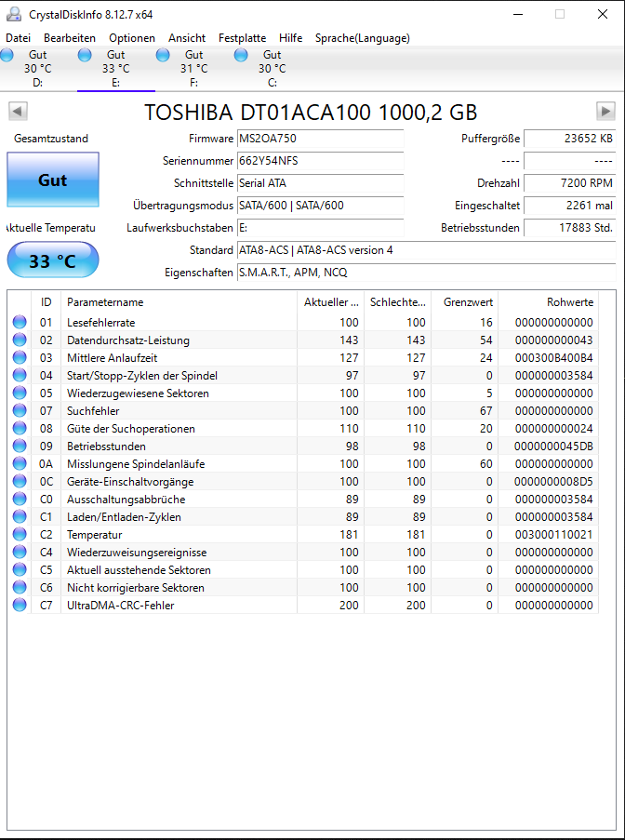Image resolution: width=625 pixels, height=840 pixels.
Task: Click status orb for Start/Stopp-Zyklen der Spindel row
Action: [x=20, y=376]
